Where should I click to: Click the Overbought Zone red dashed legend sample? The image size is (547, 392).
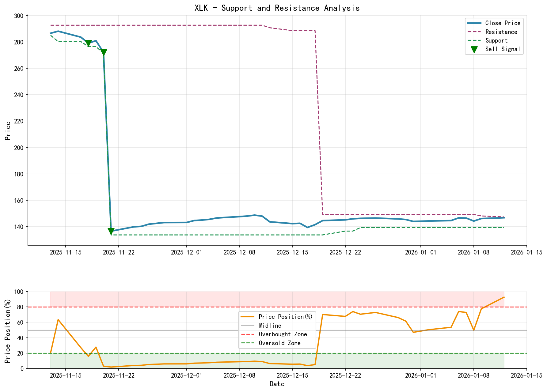tap(248, 334)
